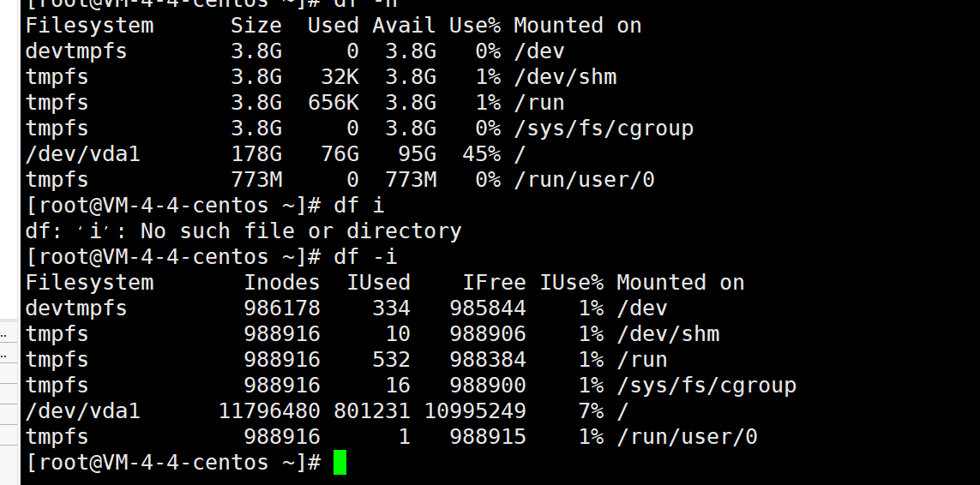Select the "32K" used value
The height and width of the screenshot is (485, 980).
(340, 77)
